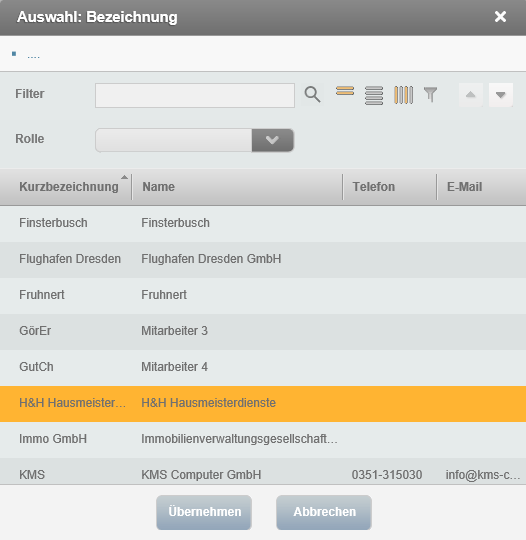526x540 pixels.
Task: Click the Flughafen Dresden short name cell
Action: click(x=70, y=259)
